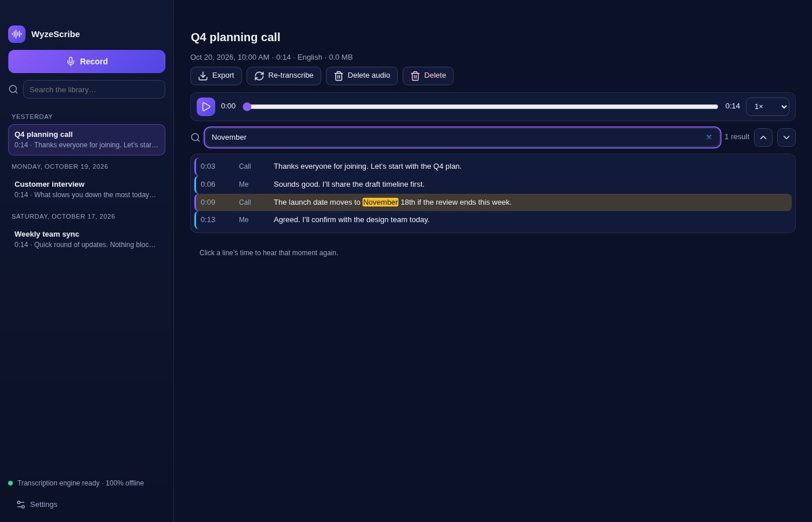Click line 'Agreed. I'll confirm with the design team'

(x=351, y=220)
